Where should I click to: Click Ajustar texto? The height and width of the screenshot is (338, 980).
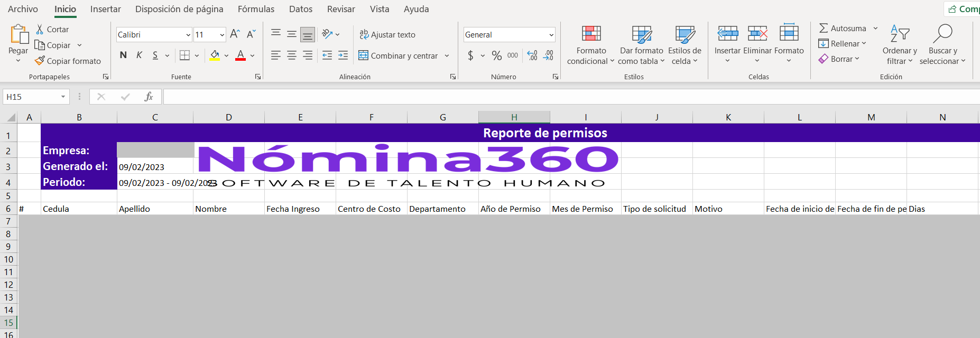pyautogui.click(x=387, y=34)
